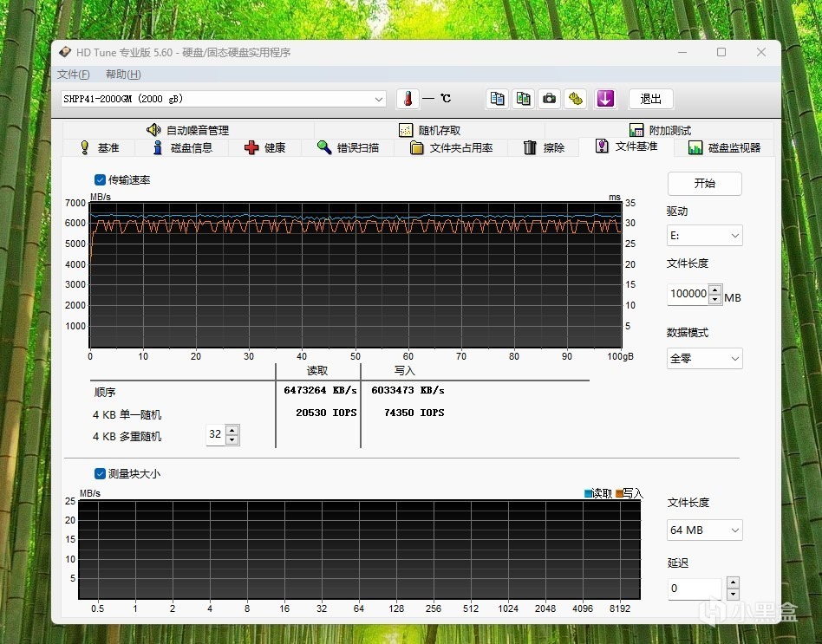Image resolution: width=822 pixels, height=644 pixels.
Task: Open the 64 MB file length dropdown
Action: click(x=705, y=530)
